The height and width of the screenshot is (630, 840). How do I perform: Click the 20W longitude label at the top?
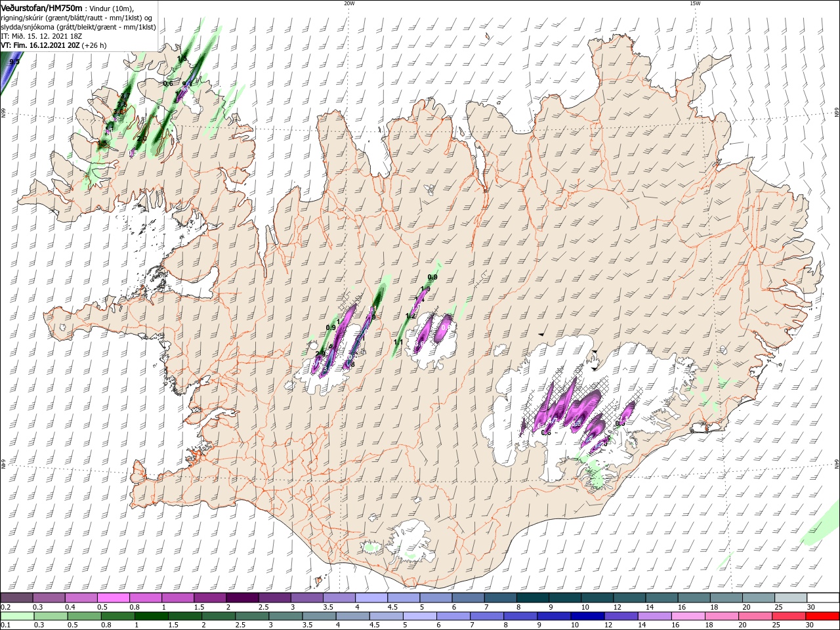point(349,3)
